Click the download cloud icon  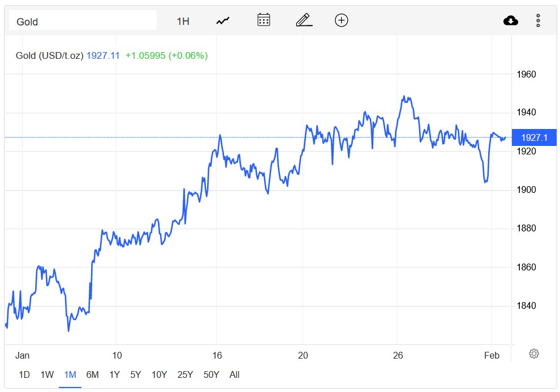[510, 20]
